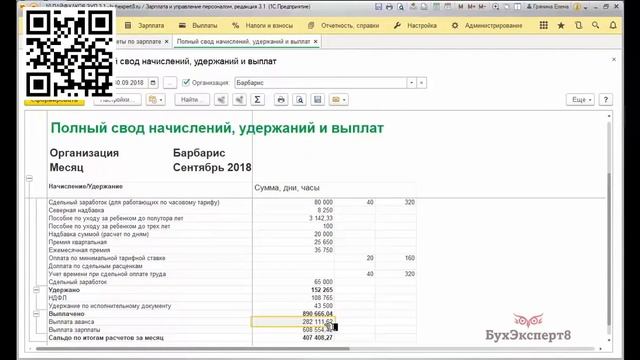Click the Найти... button

tap(192, 100)
